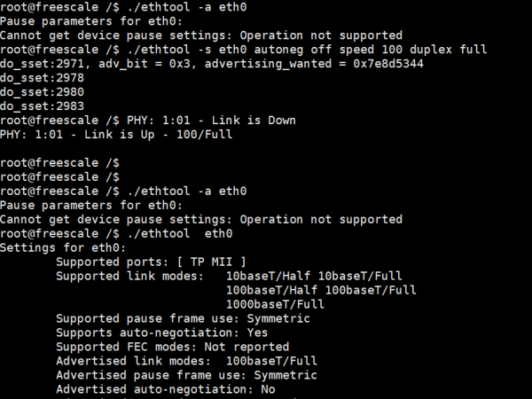Click the "do_sset:2978" output line

click(43, 77)
